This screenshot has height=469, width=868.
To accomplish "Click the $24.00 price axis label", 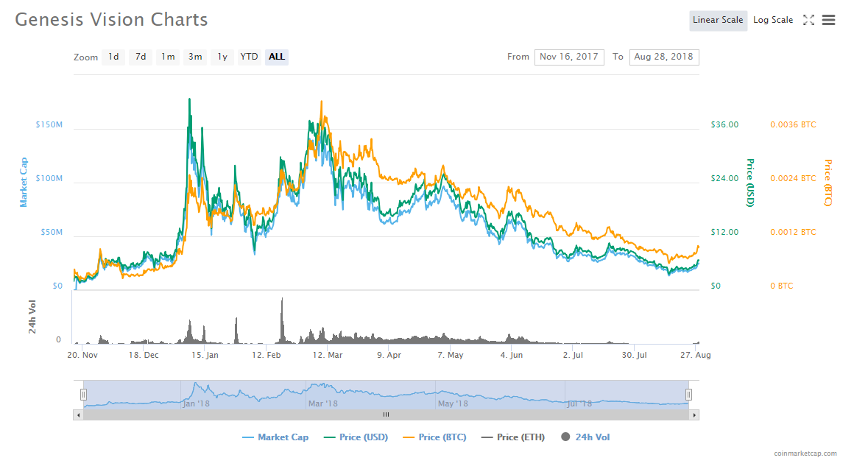I will coord(724,178).
